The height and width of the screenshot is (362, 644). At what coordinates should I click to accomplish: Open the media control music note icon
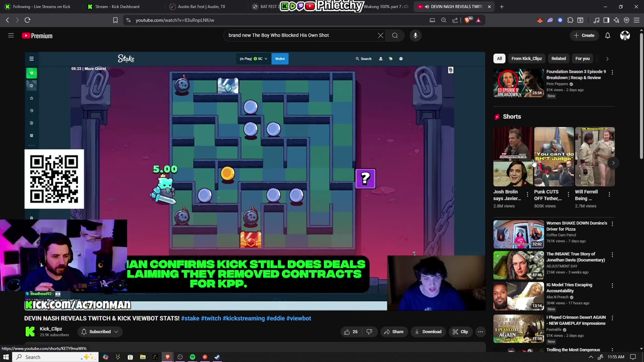(596, 20)
